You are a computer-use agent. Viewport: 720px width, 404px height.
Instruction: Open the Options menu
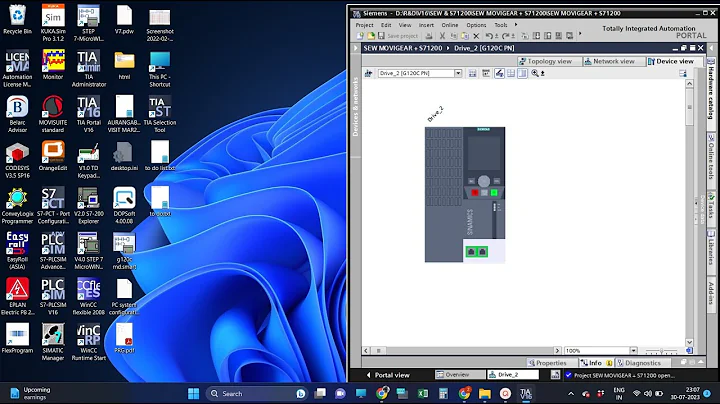click(476, 25)
